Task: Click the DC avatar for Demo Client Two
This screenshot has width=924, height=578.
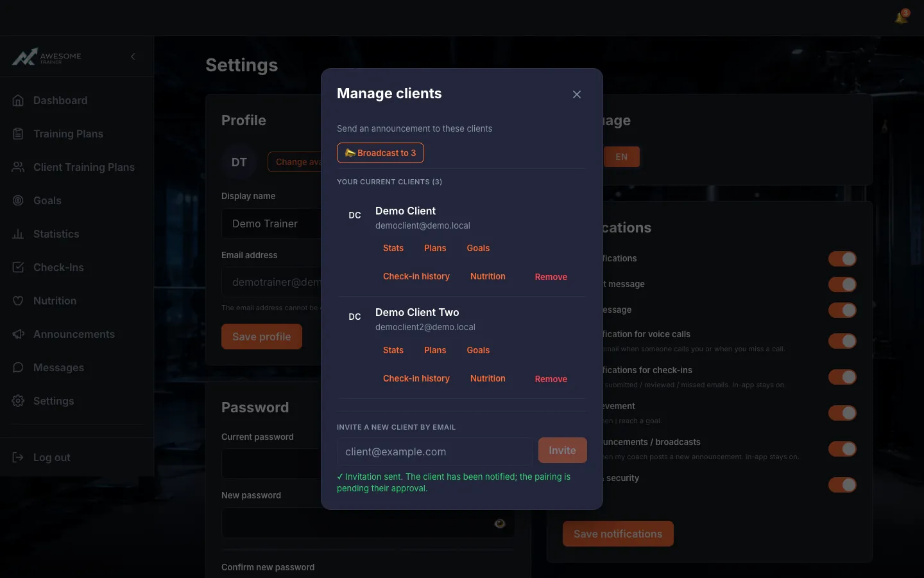Action: pos(355,317)
